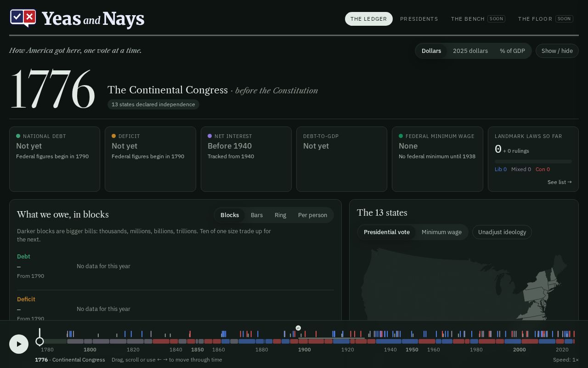The height and width of the screenshot is (368, 588).
Task: Click the large 1776 year heading
Action: [x=52, y=89]
